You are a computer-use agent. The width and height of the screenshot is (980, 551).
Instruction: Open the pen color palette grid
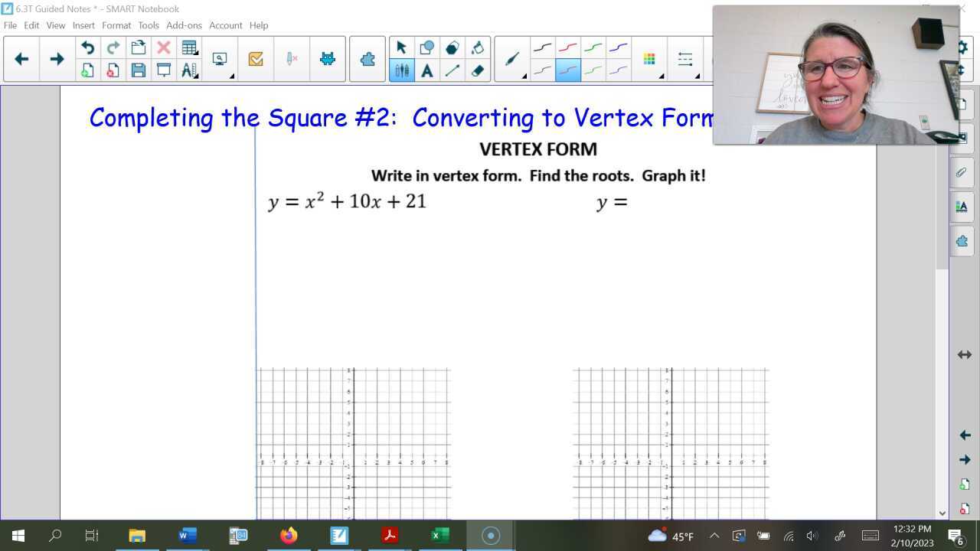(648, 58)
